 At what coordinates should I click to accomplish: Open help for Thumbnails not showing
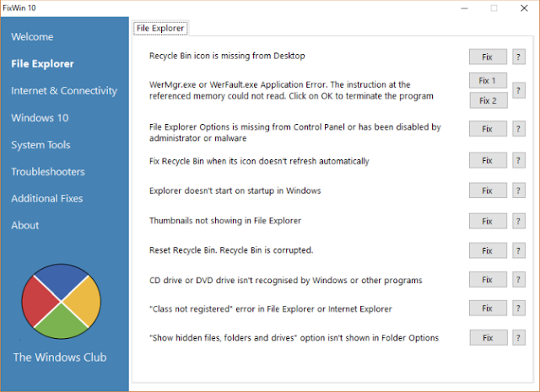point(519,221)
